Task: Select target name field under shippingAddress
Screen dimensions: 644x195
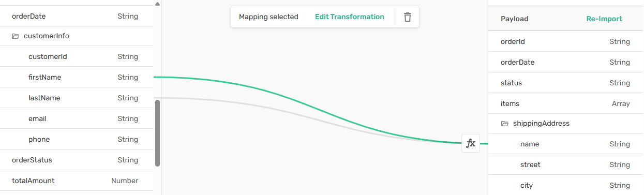Action: click(x=566, y=144)
